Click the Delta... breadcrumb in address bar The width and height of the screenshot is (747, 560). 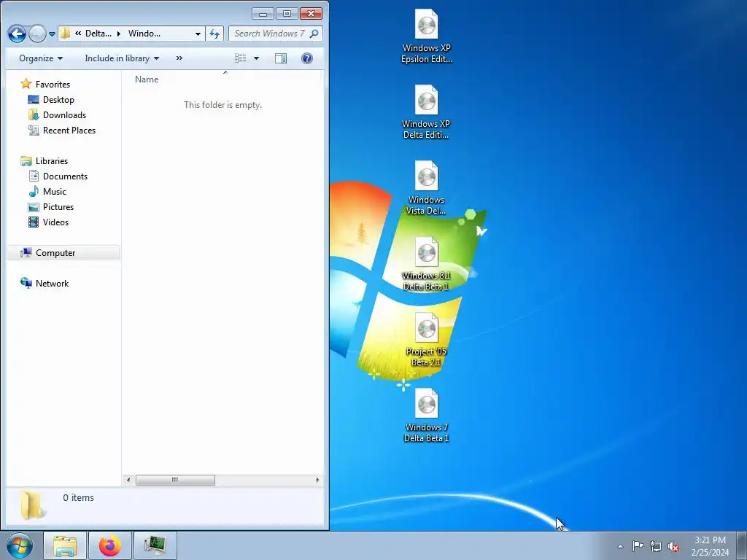pos(98,34)
